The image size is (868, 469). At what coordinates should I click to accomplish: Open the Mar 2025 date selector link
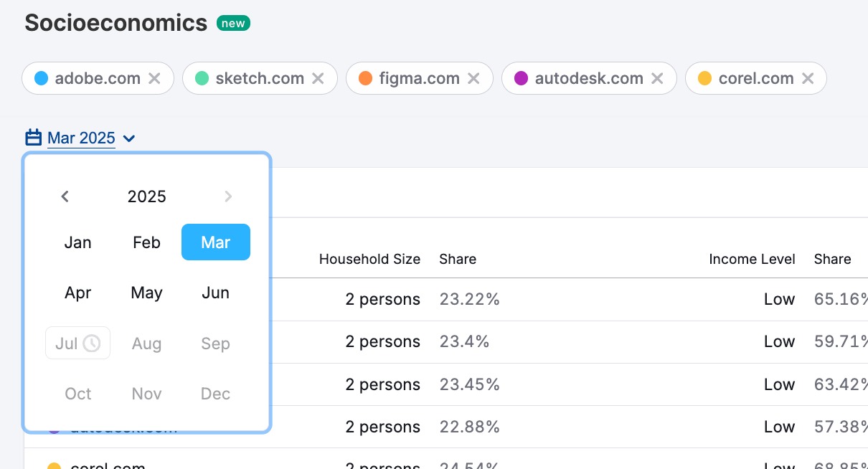click(81, 138)
